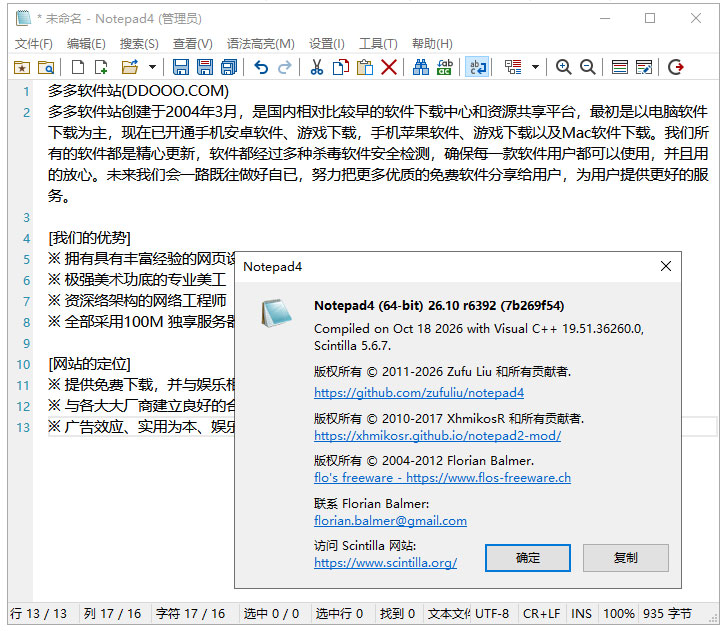Redo the last undone edit
This screenshot has width=728, height=631.
(x=285, y=67)
